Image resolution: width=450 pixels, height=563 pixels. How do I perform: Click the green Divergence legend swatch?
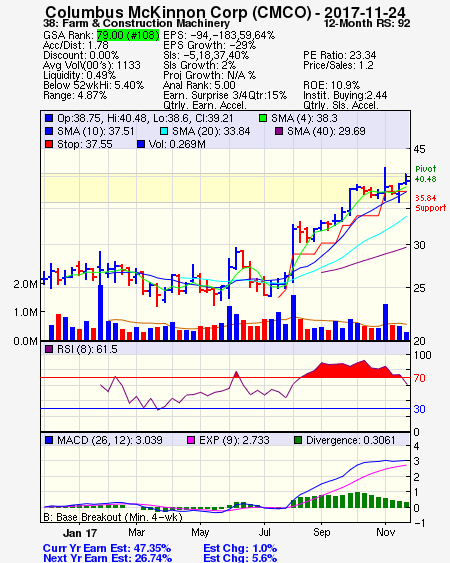[298, 440]
